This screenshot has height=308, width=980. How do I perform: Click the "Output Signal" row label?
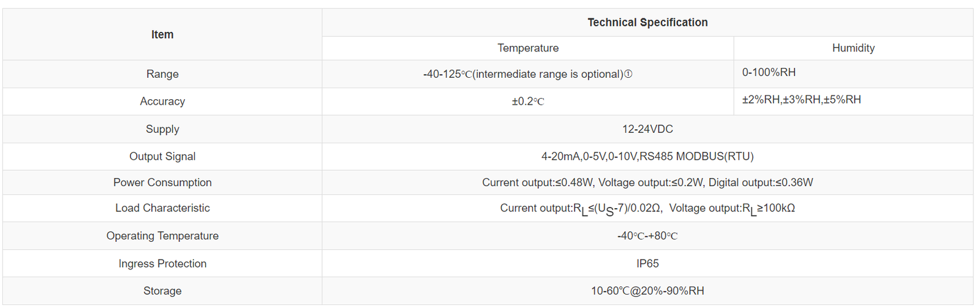pyautogui.click(x=162, y=157)
